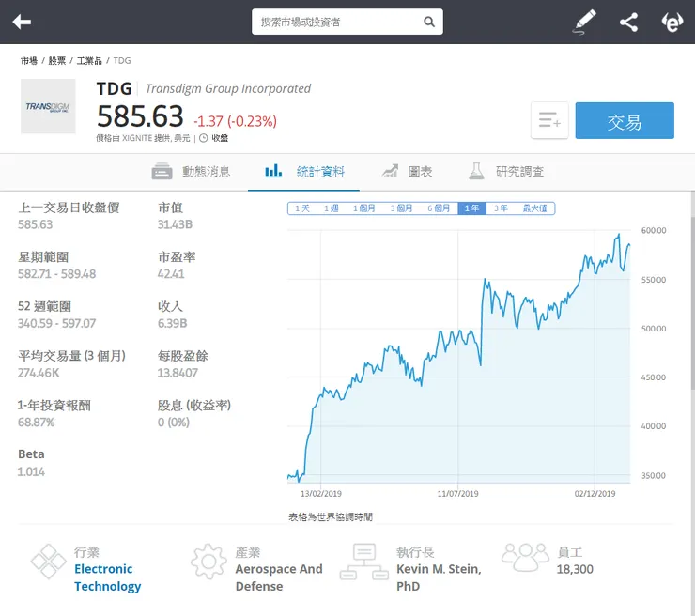695x616 pixels.
Task: Click the 收入 value 6.39B
Action: (173, 323)
